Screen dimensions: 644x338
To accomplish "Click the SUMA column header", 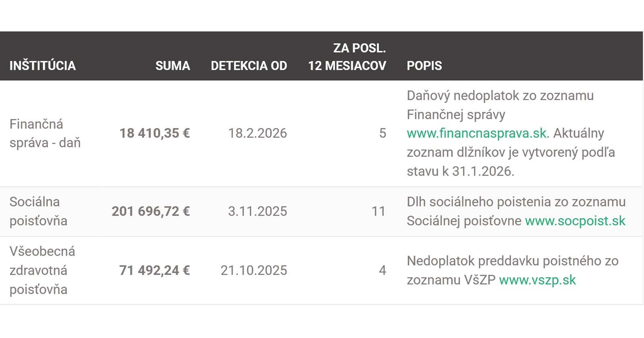I will [173, 66].
